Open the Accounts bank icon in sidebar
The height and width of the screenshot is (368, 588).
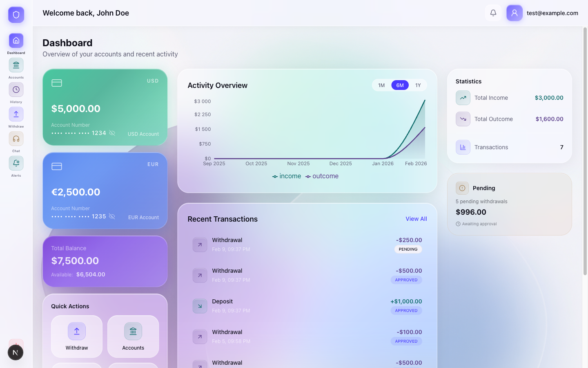click(x=16, y=65)
